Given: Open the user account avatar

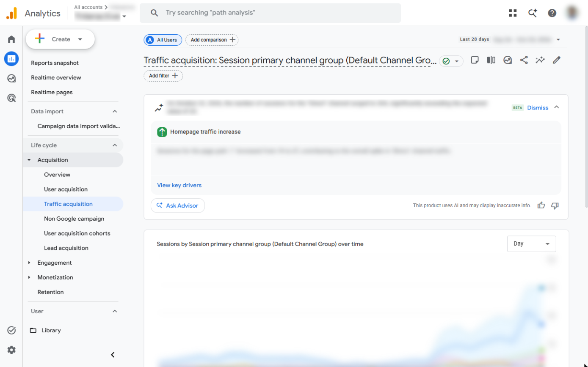Looking at the screenshot, I should click(572, 13).
